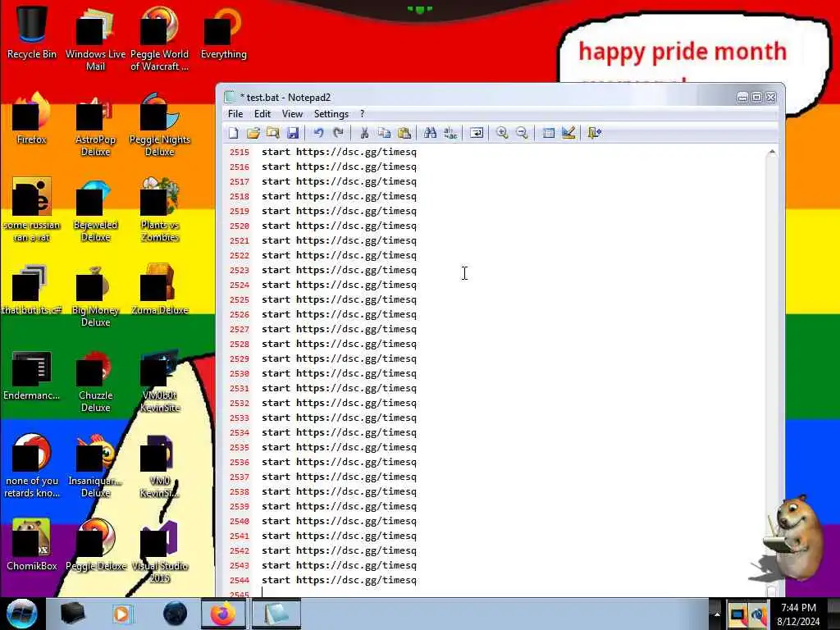840x630 pixels.
Task: Select the Peggle Deluxe desktop icon
Action: tap(95, 546)
